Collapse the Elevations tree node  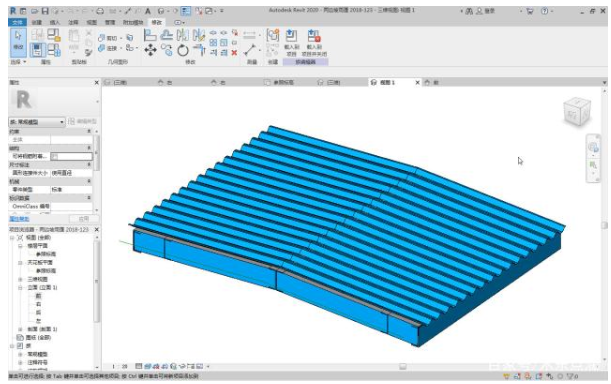[x=20, y=287]
